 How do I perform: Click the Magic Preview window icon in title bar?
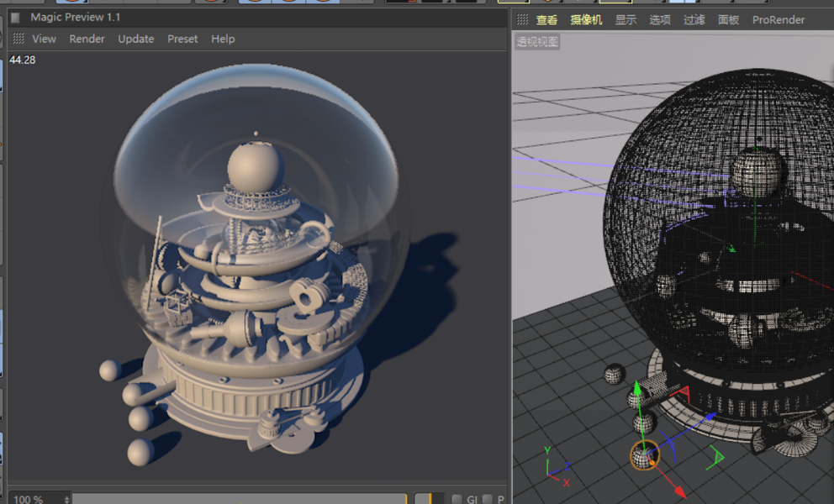(x=15, y=18)
